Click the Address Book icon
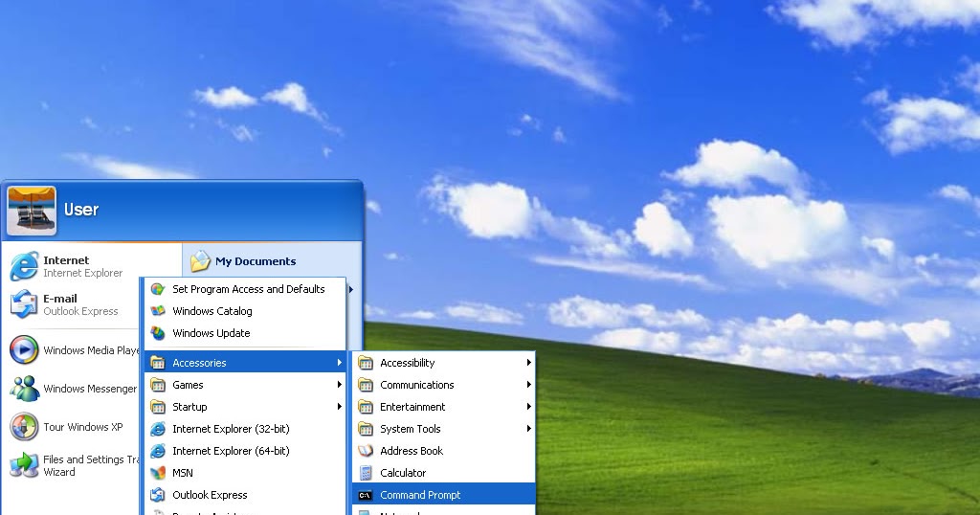This screenshot has width=980, height=515. tap(366, 451)
